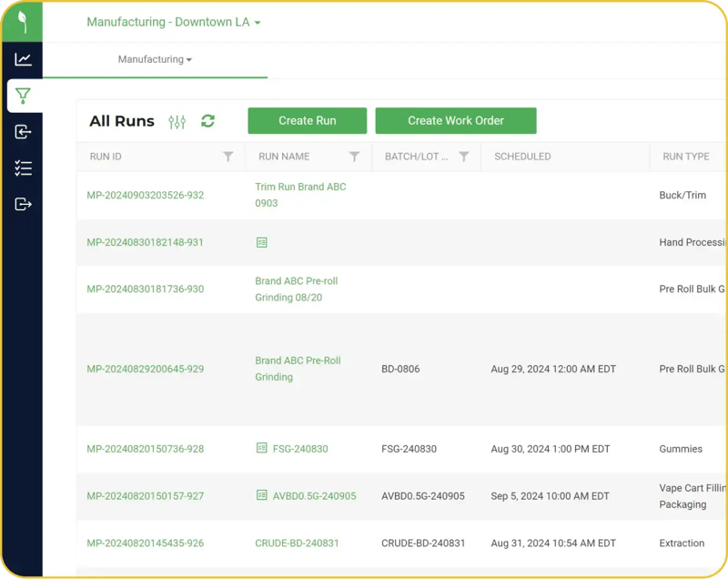Open run MP-20240820150736-928

[x=146, y=449]
